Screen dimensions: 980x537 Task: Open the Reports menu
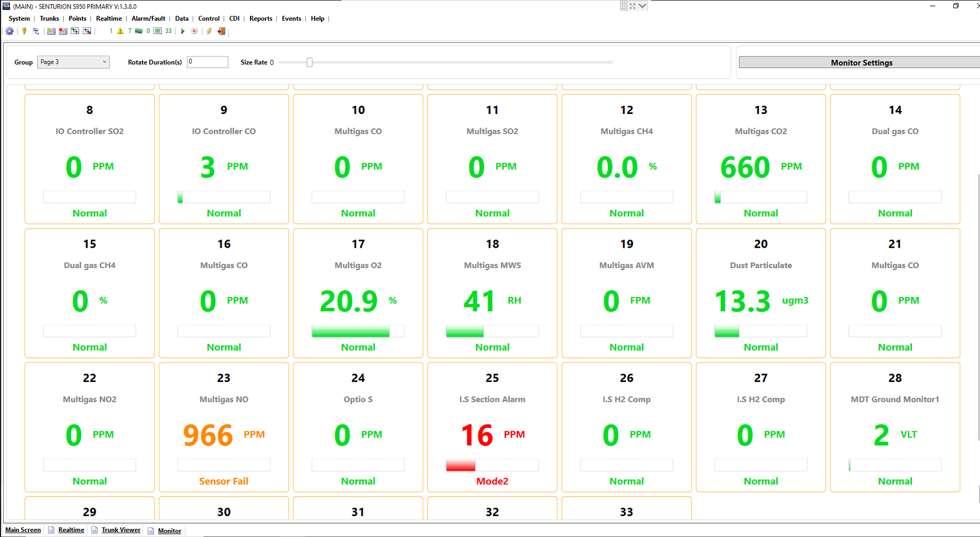coord(260,19)
